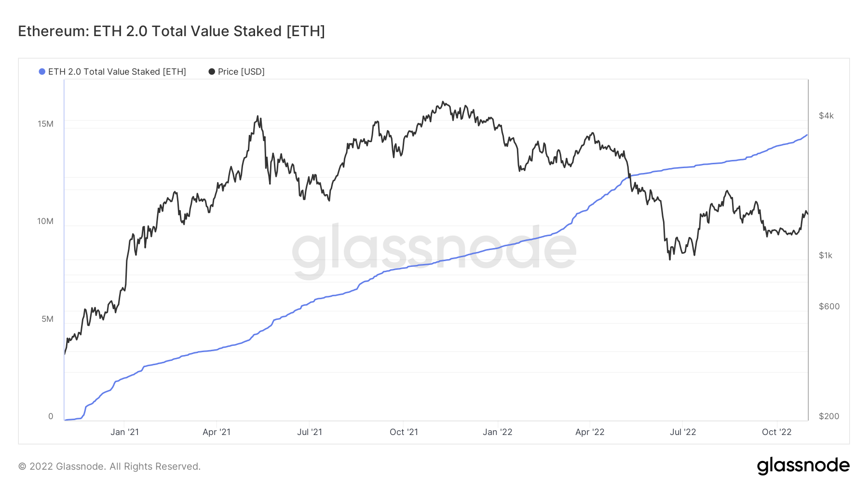Select the Apr '21 x-axis label

[x=217, y=432]
